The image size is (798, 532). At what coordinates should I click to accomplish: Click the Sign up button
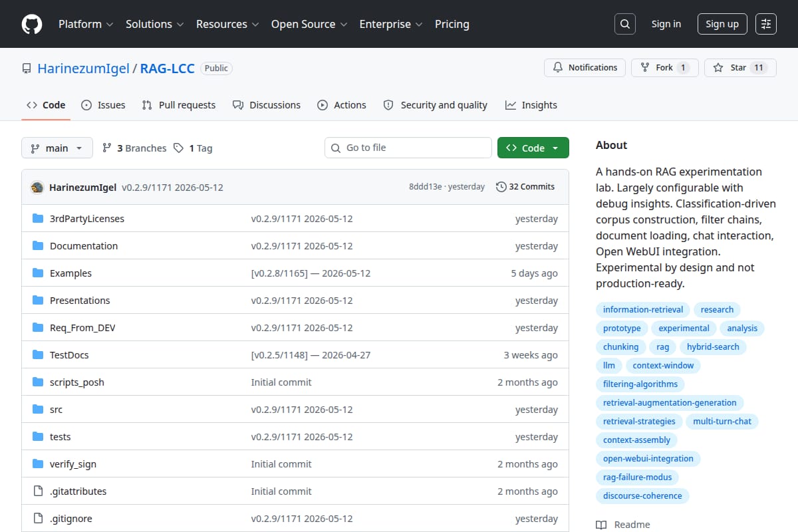(x=722, y=24)
